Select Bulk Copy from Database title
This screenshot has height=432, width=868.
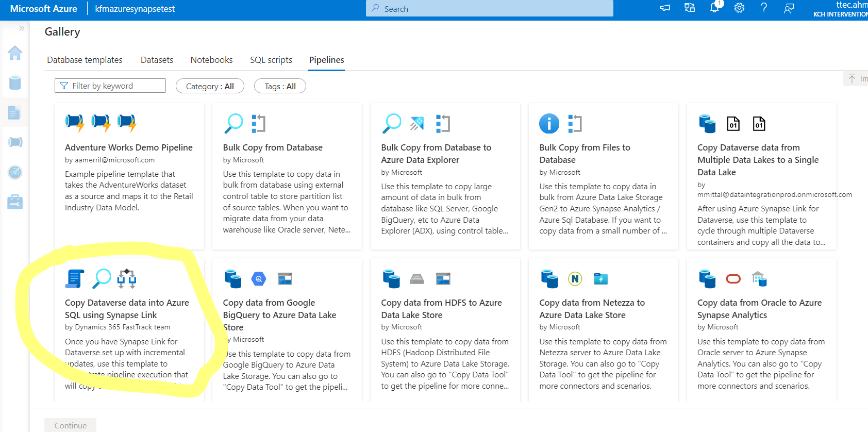(273, 147)
